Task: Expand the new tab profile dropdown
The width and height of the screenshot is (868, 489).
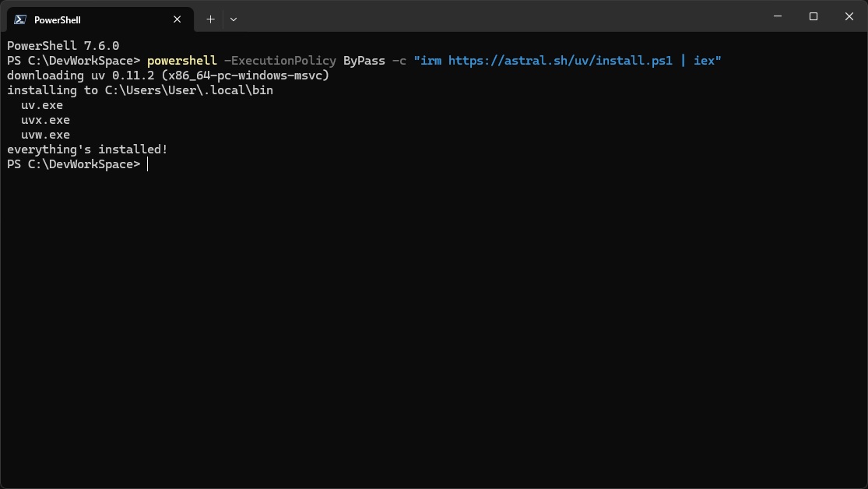Action: 234,19
